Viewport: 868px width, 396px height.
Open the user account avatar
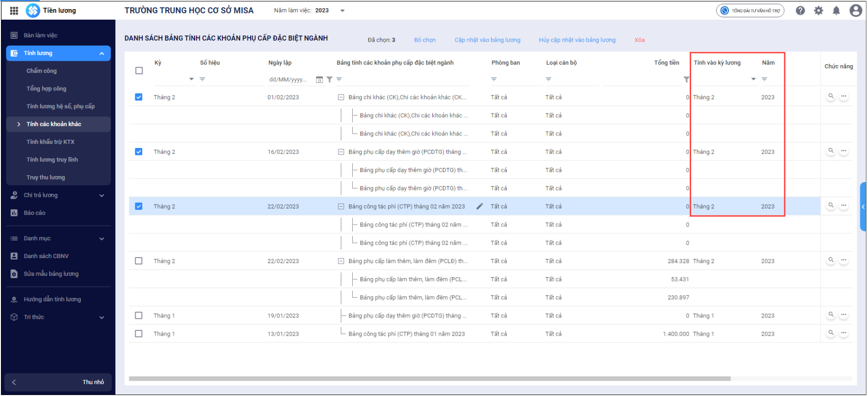(x=856, y=11)
